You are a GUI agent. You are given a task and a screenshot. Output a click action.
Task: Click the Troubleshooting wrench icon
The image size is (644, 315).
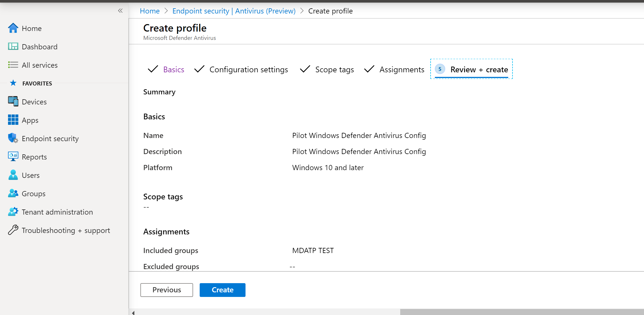[13, 230]
